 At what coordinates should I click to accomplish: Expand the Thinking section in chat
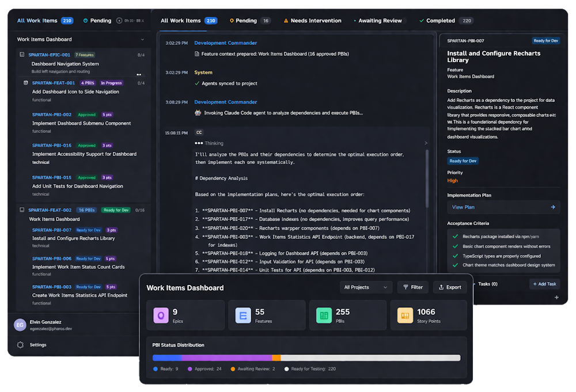point(425,143)
